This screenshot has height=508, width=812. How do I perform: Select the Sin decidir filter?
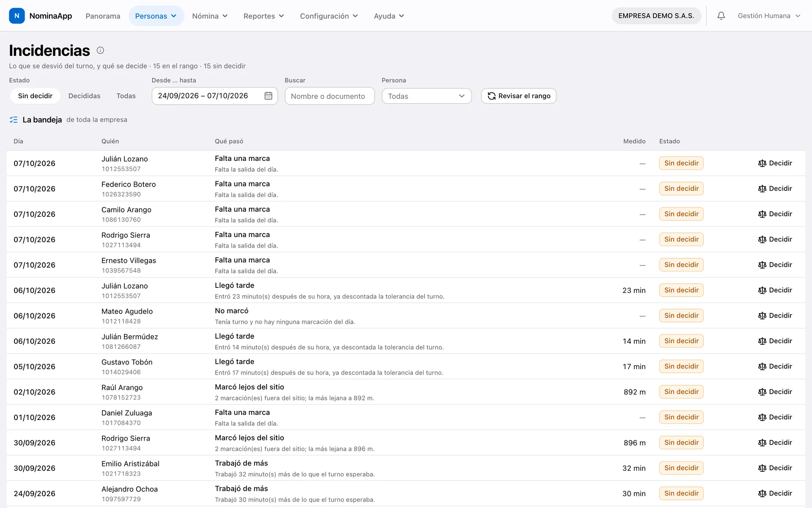(35, 96)
